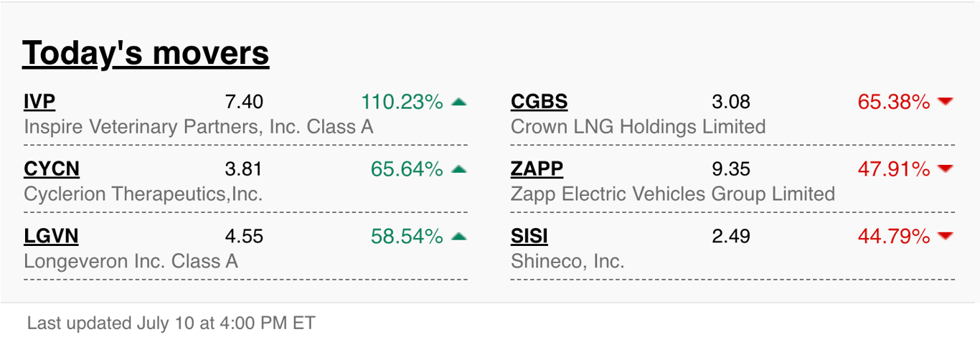Open the CYCN ticker link
980x360 pixels.
tap(52, 169)
